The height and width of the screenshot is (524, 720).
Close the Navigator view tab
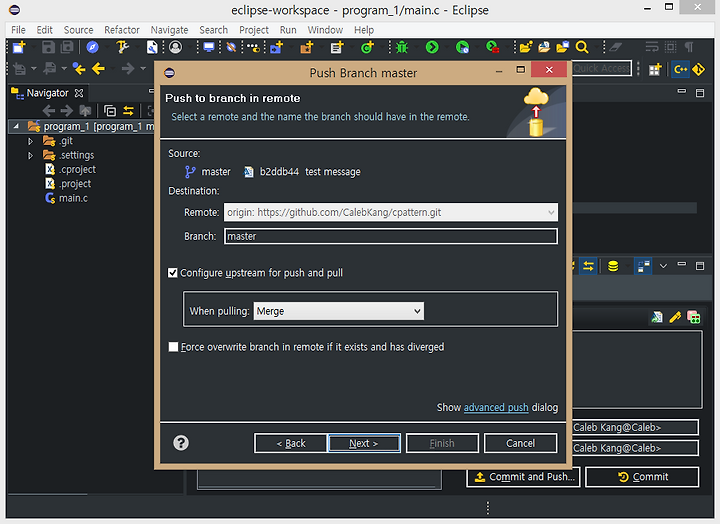click(x=79, y=93)
